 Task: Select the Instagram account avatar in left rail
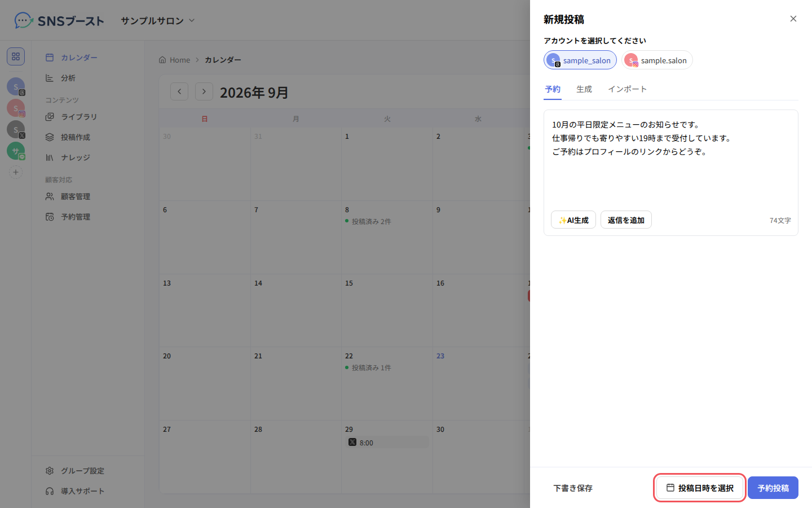tap(16, 108)
